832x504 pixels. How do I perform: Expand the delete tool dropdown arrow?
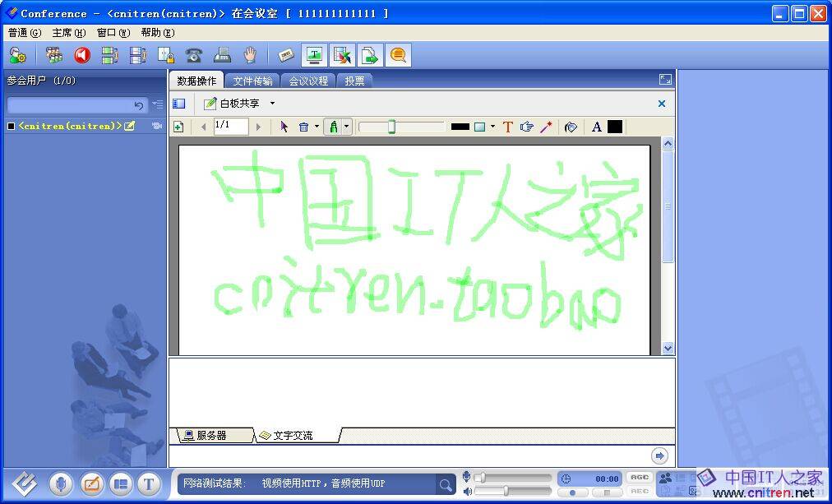[x=317, y=127]
